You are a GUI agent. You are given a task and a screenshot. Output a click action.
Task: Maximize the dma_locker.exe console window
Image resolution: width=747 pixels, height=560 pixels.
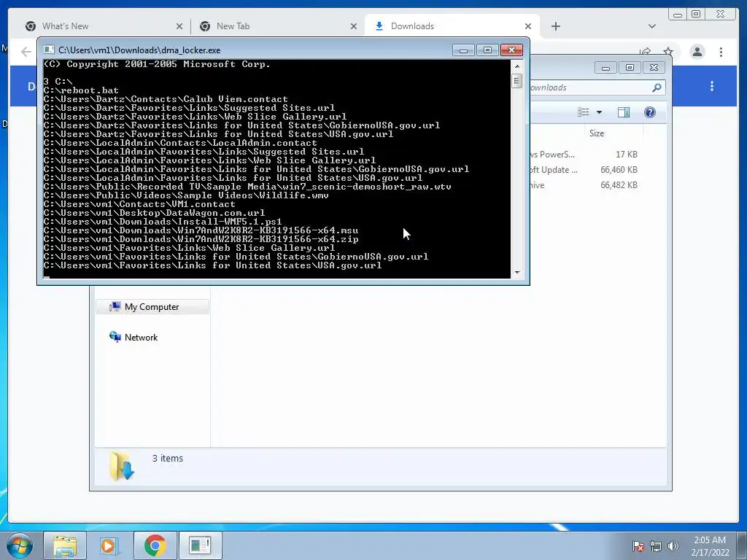point(487,50)
